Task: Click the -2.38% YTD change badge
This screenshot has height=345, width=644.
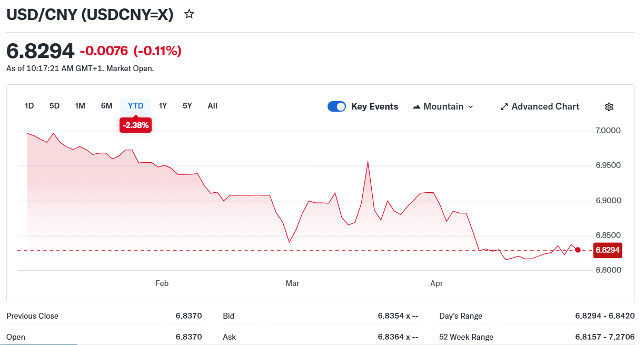Action: click(x=135, y=125)
